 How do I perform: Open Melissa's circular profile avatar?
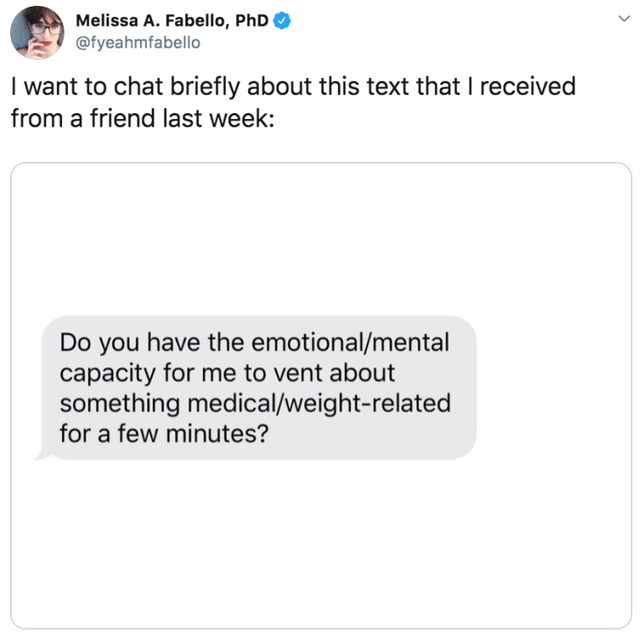click(x=38, y=32)
